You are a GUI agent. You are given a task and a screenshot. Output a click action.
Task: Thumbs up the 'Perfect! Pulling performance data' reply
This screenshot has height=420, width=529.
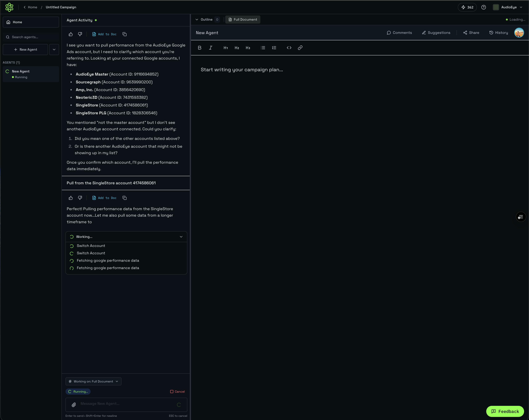[71, 198]
